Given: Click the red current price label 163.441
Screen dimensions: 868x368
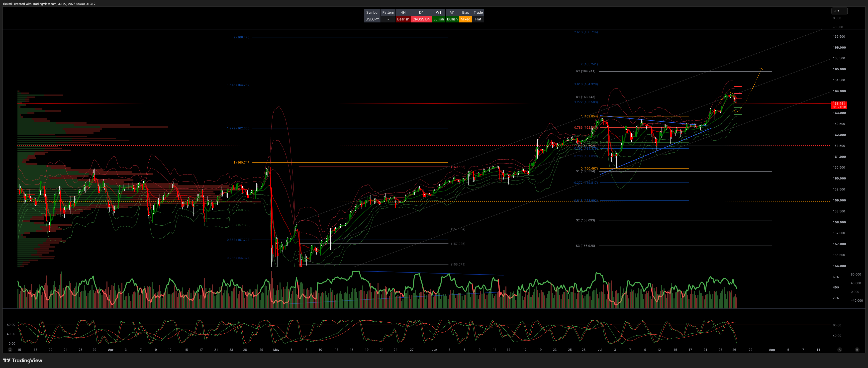Looking at the screenshot, I should [x=839, y=105].
